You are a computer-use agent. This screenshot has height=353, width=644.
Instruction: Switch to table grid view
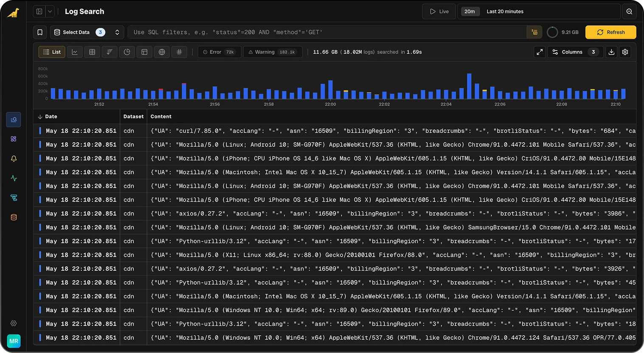(92, 52)
